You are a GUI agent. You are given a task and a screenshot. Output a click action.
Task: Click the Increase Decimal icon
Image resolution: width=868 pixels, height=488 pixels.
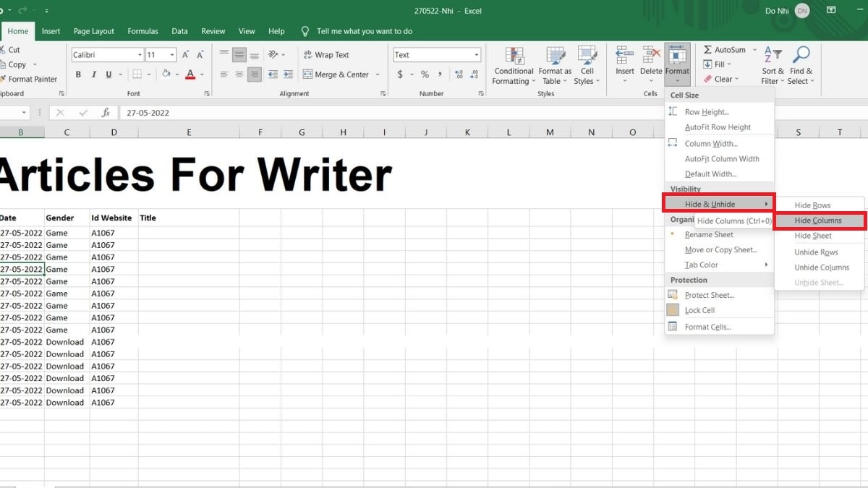pyautogui.click(x=457, y=74)
